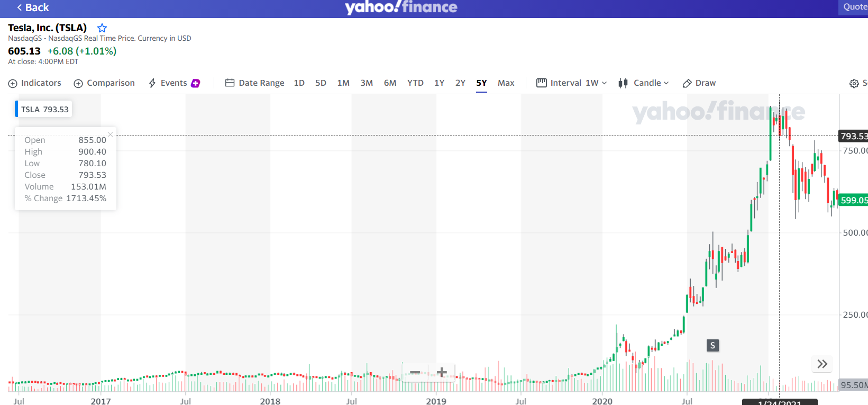Jump to latest with double-chevron button
Screen dimensions: 868x405
[822, 364]
